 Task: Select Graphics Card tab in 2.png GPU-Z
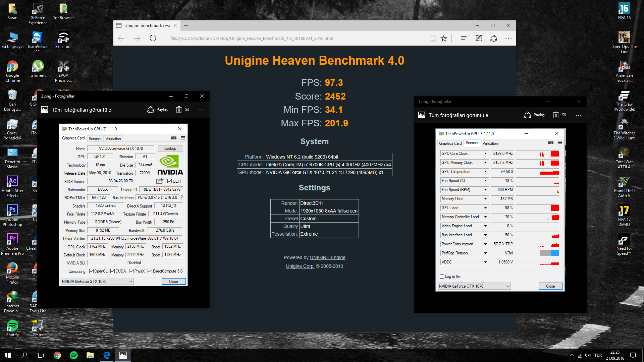(73, 138)
